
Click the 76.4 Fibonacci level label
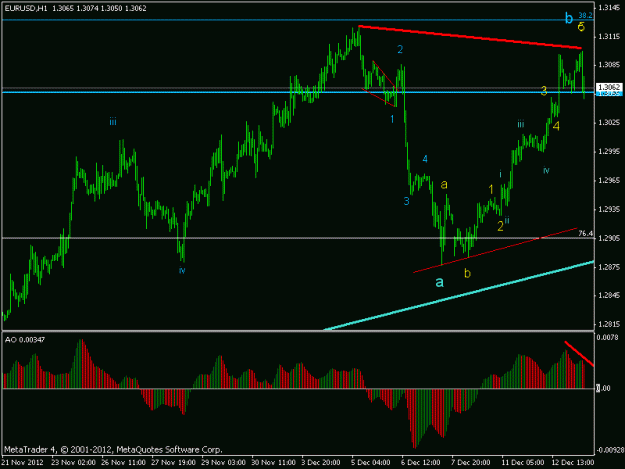tap(585, 234)
